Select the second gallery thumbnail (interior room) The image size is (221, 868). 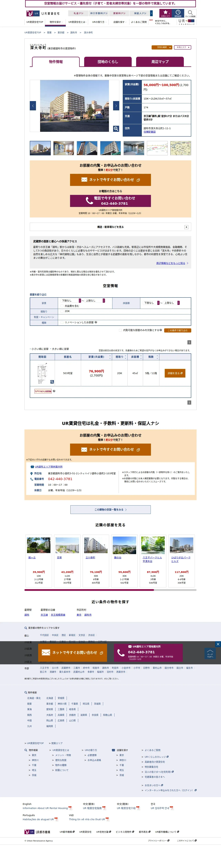click(64, 148)
